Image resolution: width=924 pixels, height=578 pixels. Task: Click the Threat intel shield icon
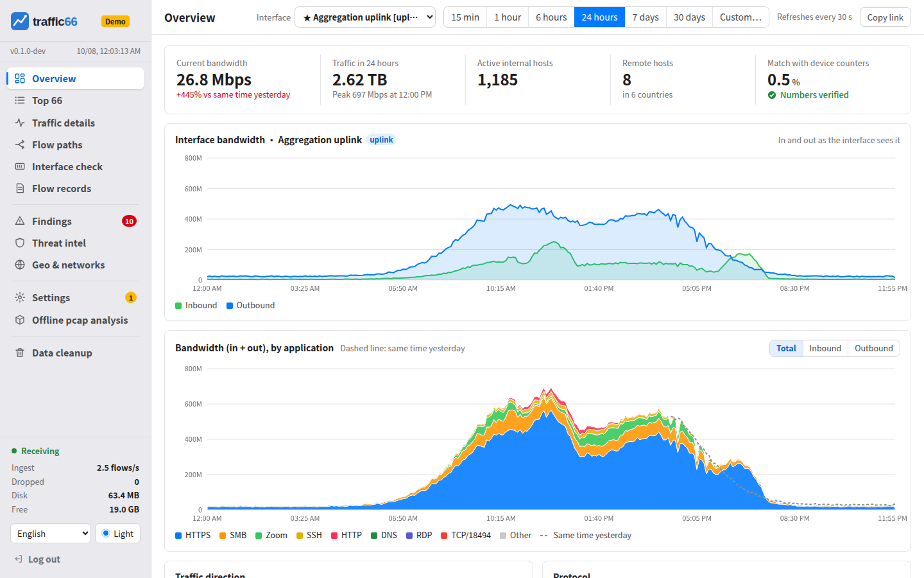(x=20, y=243)
